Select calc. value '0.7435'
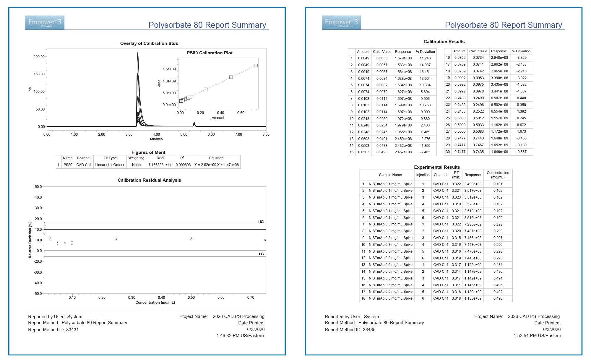Viewport: 591px width, 364px height. coord(478,152)
